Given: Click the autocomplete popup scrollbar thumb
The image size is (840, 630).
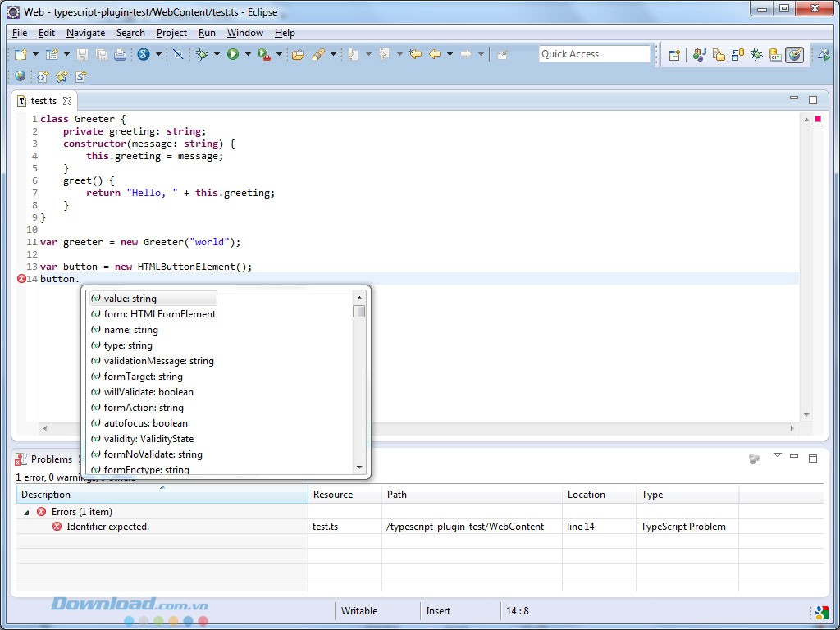Looking at the screenshot, I should (x=358, y=312).
